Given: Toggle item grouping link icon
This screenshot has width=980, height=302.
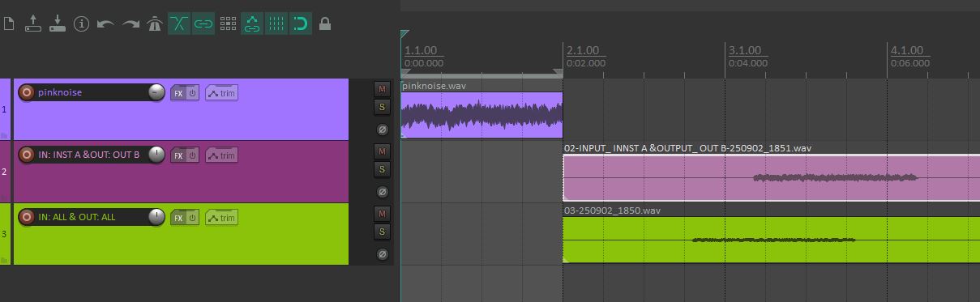Looking at the screenshot, I should (203, 23).
